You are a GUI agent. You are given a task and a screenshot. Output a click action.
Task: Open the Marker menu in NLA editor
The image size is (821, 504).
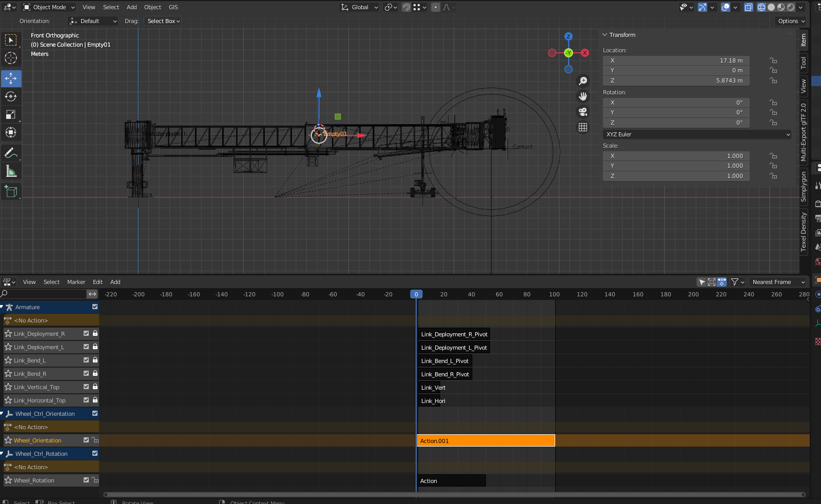(x=76, y=282)
